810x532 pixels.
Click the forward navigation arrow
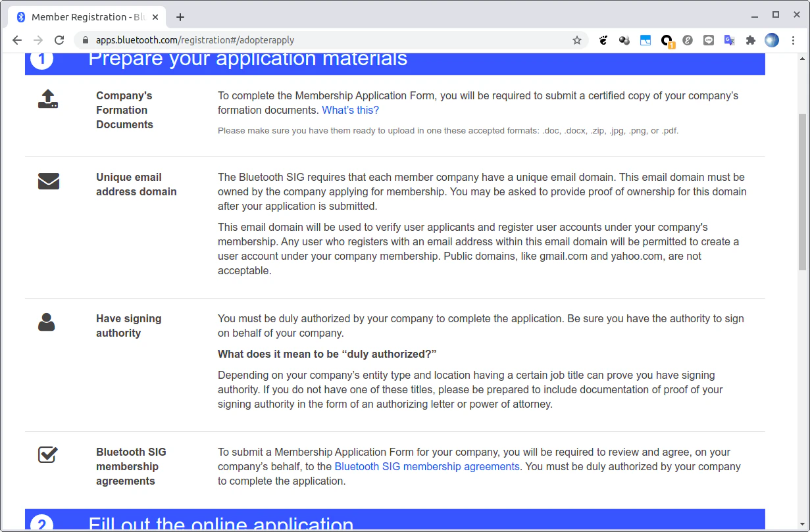(38, 40)
